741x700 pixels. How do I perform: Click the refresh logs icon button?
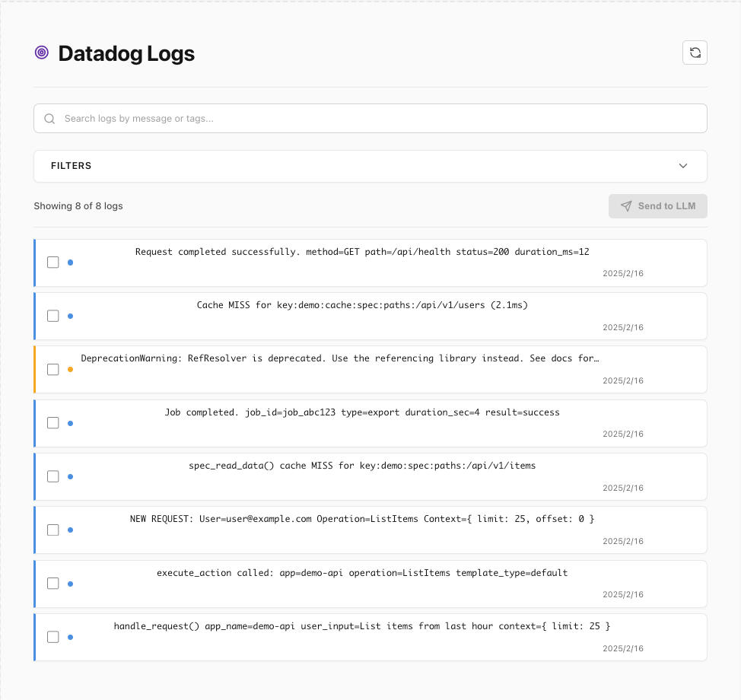pyautogui.click(x=695, y=52)
